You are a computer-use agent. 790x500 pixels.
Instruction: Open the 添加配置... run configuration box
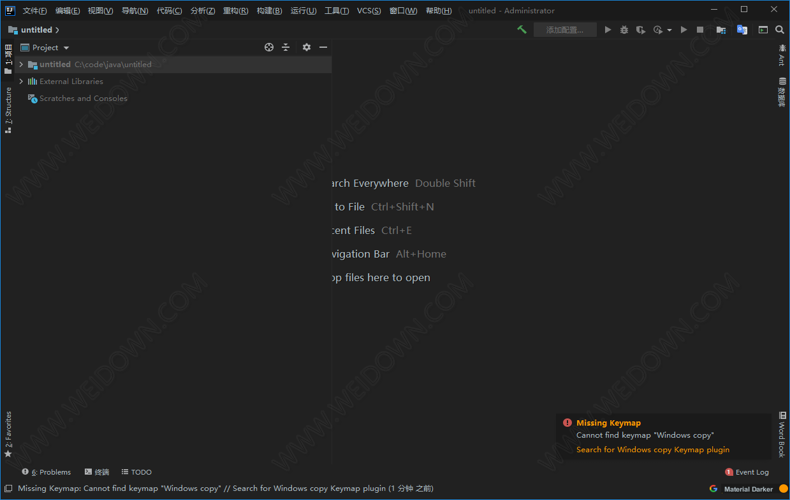[565, 30]
